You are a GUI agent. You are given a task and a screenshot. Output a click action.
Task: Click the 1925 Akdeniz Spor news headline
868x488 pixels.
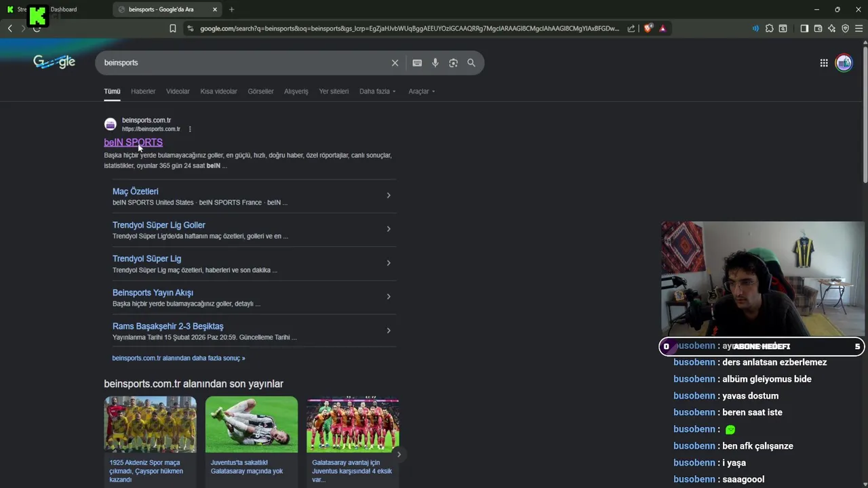(x=146, y=471)
